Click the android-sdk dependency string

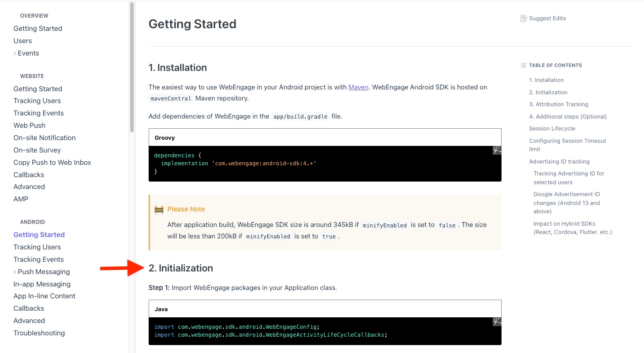pos(265,163)
